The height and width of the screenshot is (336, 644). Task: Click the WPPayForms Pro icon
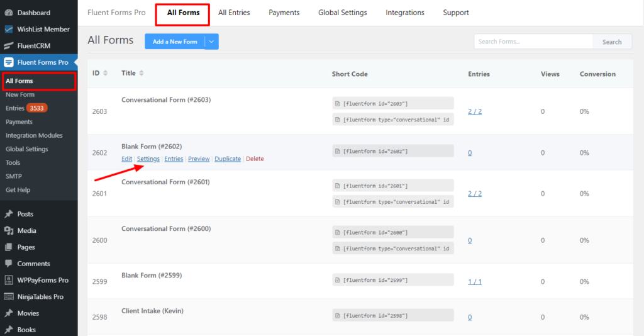click(x=9, y=280)
